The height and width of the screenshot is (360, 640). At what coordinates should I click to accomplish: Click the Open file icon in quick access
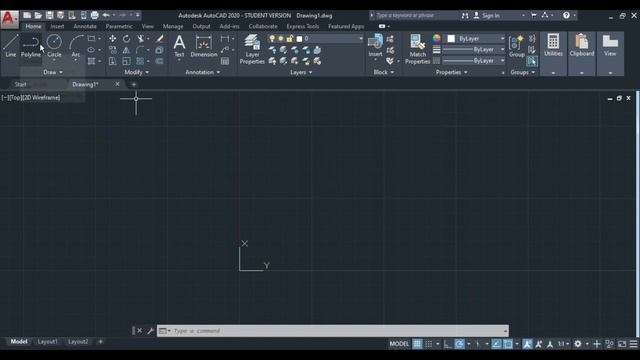click(38, 16)
